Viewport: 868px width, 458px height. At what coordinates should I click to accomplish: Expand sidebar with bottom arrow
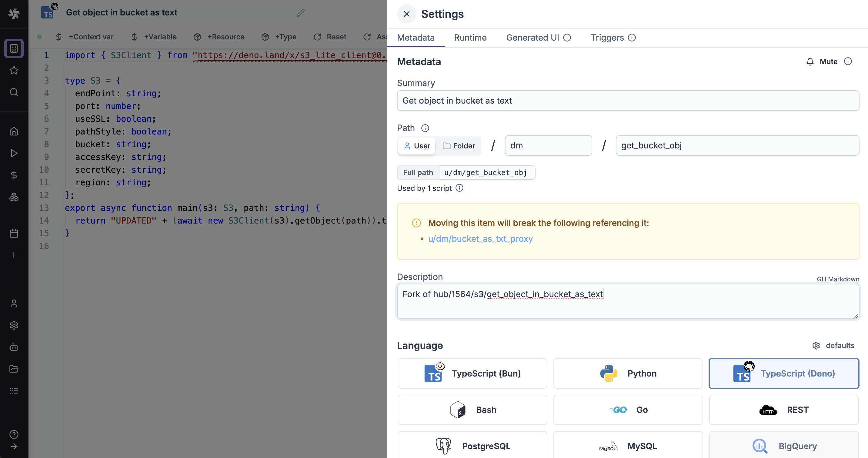click(x=14, y=446)
